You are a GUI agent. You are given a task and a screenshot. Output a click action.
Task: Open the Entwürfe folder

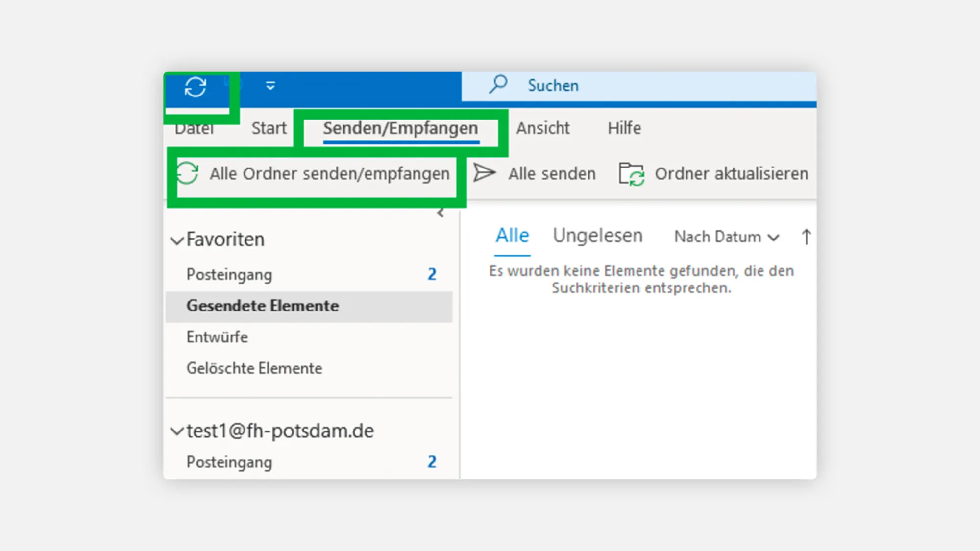click(x=309, y=337)
